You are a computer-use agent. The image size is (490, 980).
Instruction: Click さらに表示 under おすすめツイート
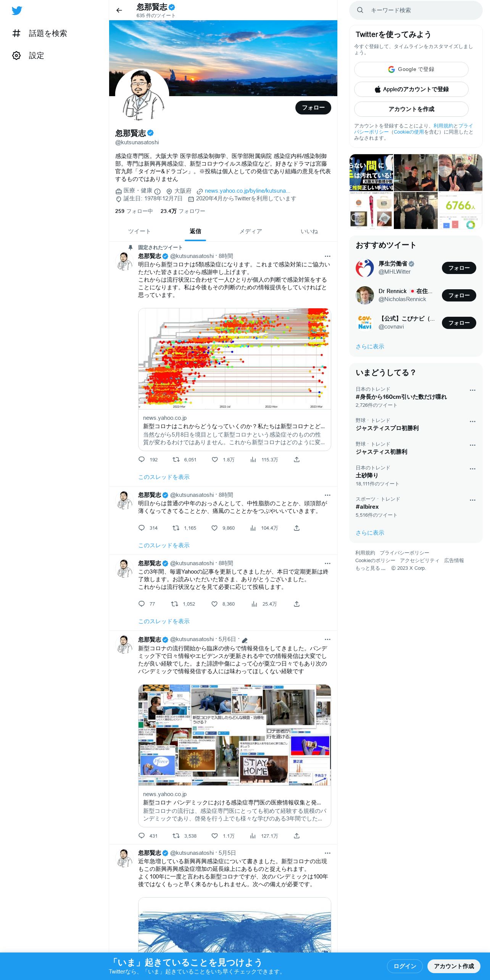coord(370,347)
